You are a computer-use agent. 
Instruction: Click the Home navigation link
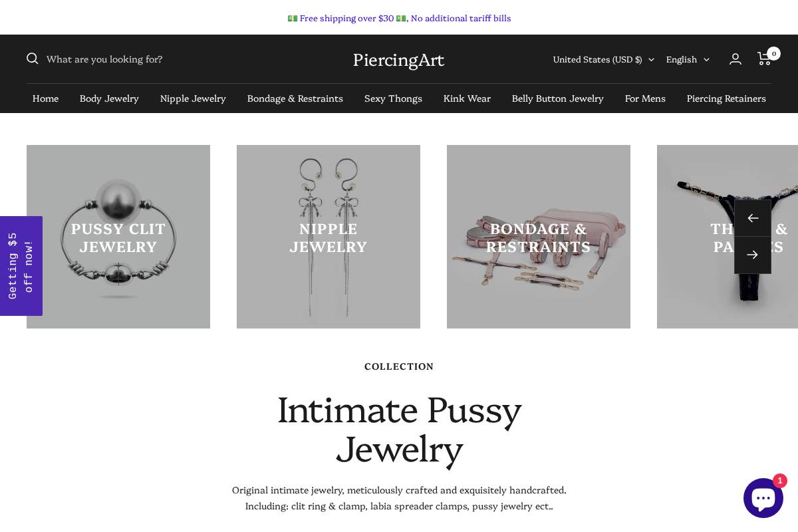click(45, 98)
